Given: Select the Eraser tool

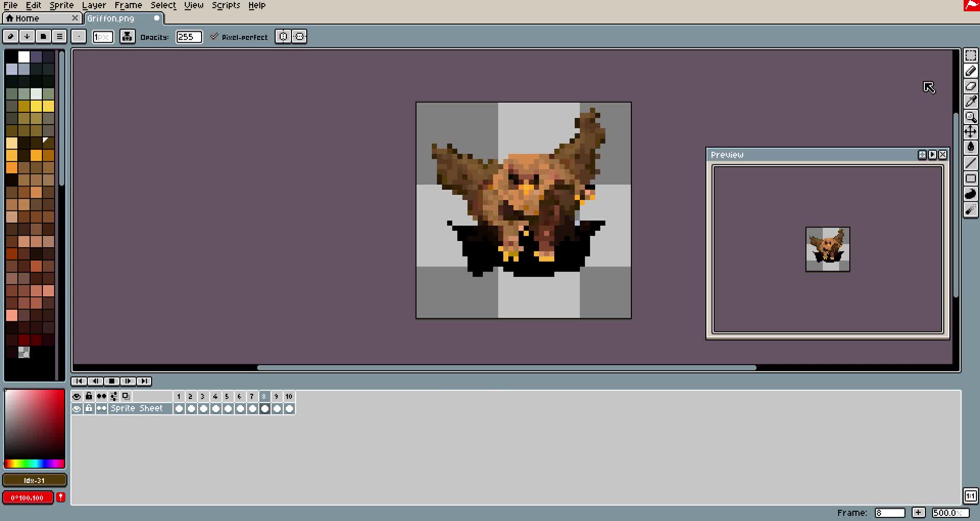Looking at the screenshot, I should click(x=971, y=86).
